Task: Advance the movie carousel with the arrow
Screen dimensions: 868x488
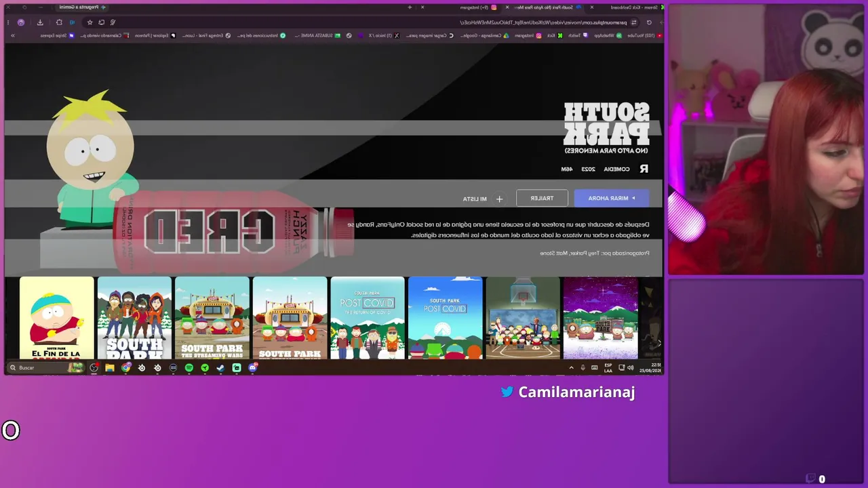Action: tap(658, 343)
